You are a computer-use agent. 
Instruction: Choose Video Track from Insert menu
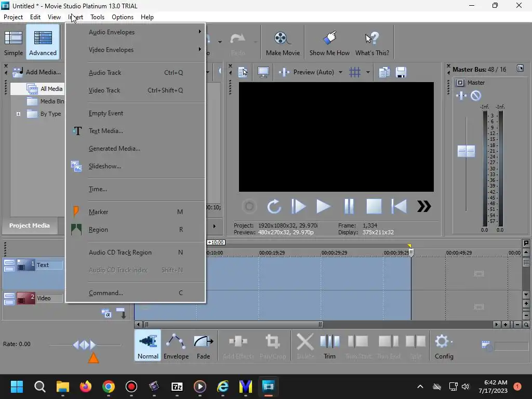coord(136,90)
